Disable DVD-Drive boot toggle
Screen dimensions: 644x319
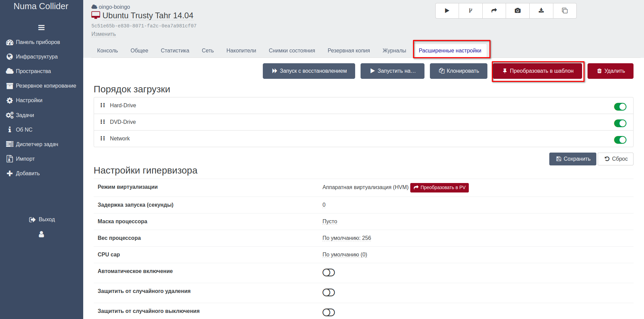[x=620, y=123]
